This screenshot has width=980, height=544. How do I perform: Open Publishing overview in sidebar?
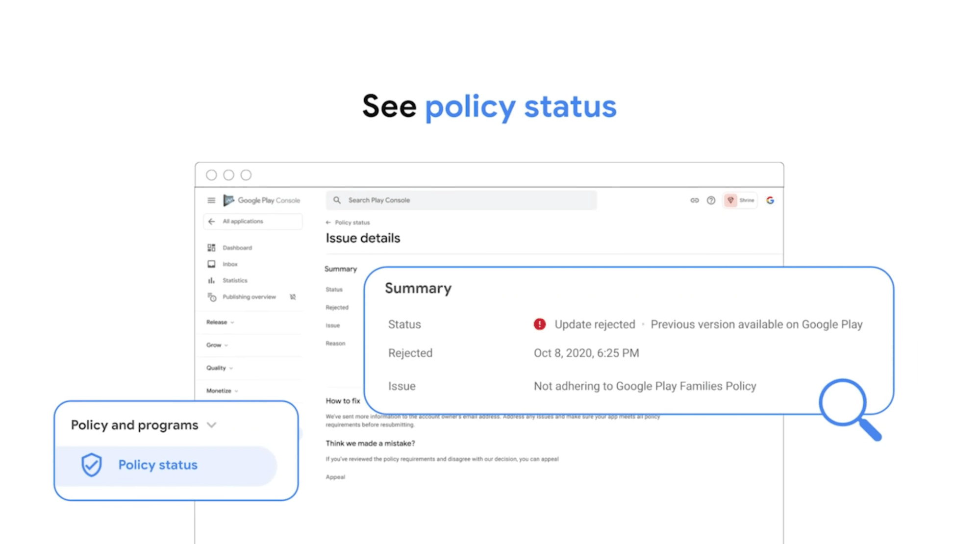point(249,297)
